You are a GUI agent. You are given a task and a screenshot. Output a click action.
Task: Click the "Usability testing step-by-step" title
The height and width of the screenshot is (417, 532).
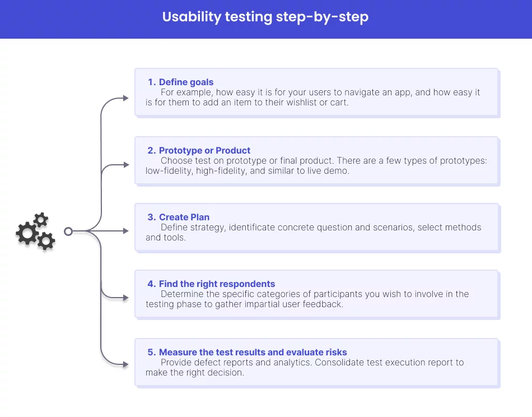point(265,17)
